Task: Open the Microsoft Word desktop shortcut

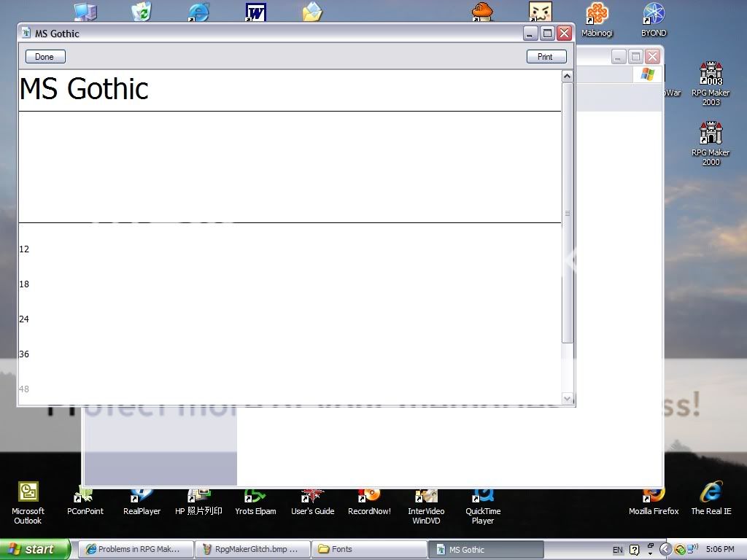Action: [255, 12]
